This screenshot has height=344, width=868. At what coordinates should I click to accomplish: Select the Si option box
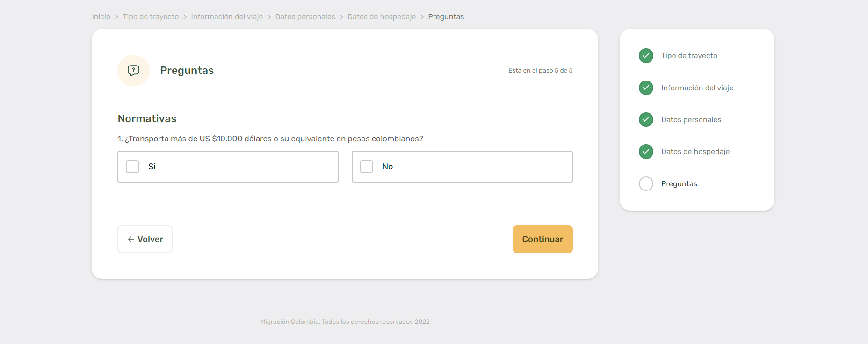pyautogui.click(x=228, y=167)
